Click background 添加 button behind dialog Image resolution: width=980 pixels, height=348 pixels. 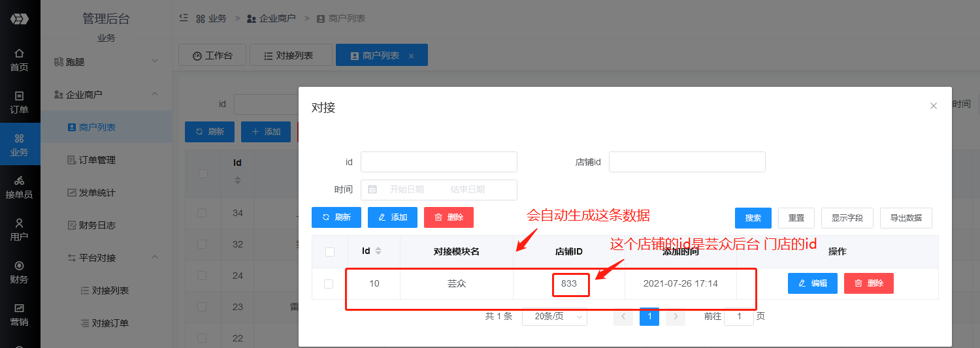[x=266, y=131]
